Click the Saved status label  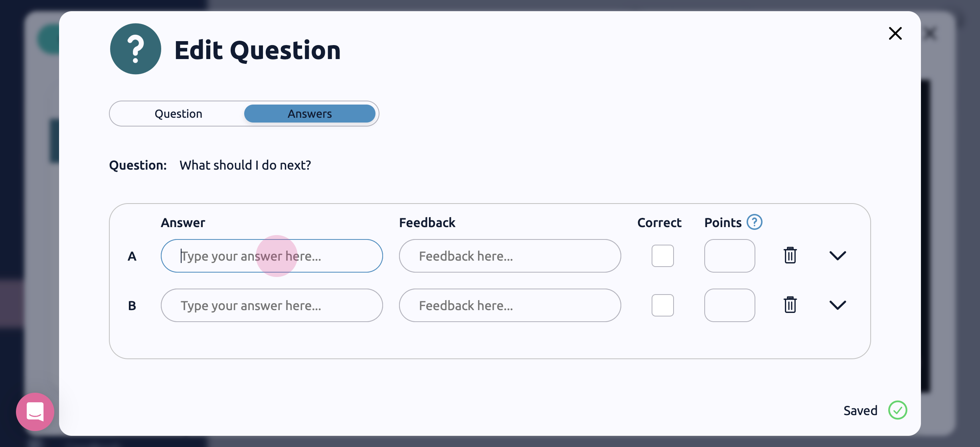pyautogui.click(x=860, y=410)
